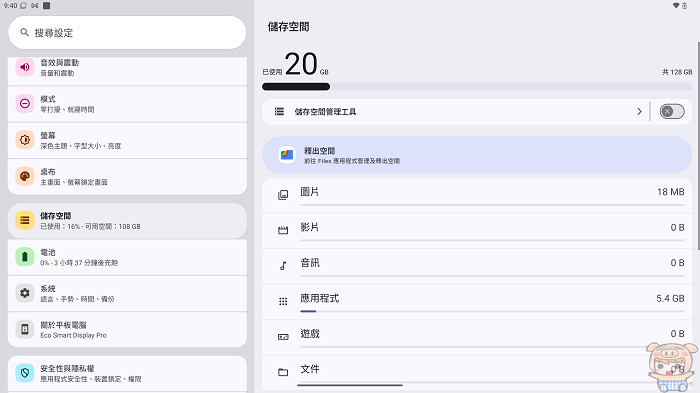Tap the 應用程式 apps grid icon
Image resolution: width=700 pixels, height=393 pixels.
click(283, 301)
